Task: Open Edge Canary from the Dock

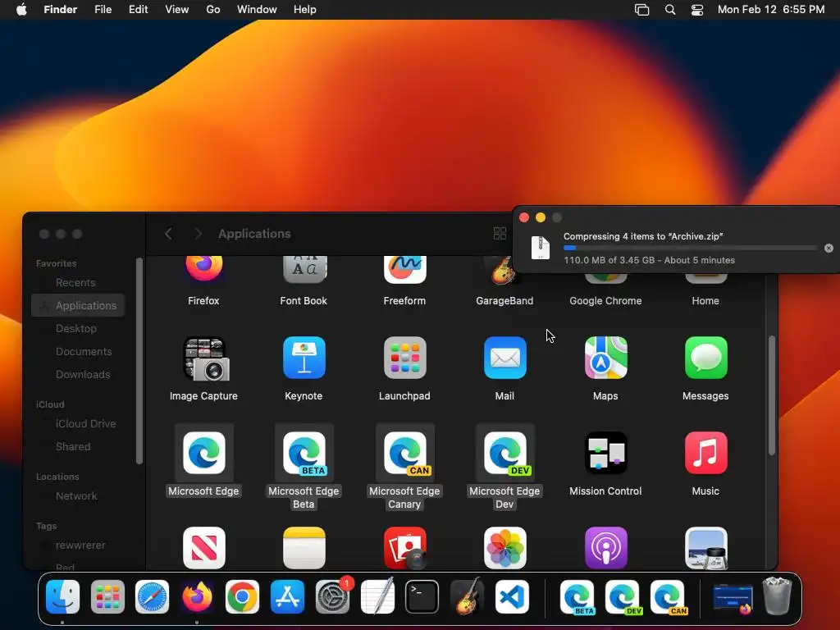Action: [668, 597]
